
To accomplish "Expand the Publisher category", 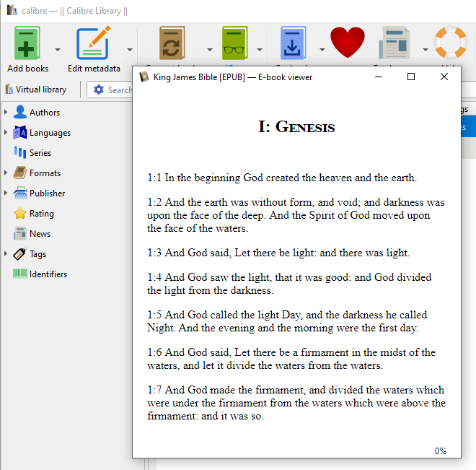I will pyautogui.click(x=6, y=193).
